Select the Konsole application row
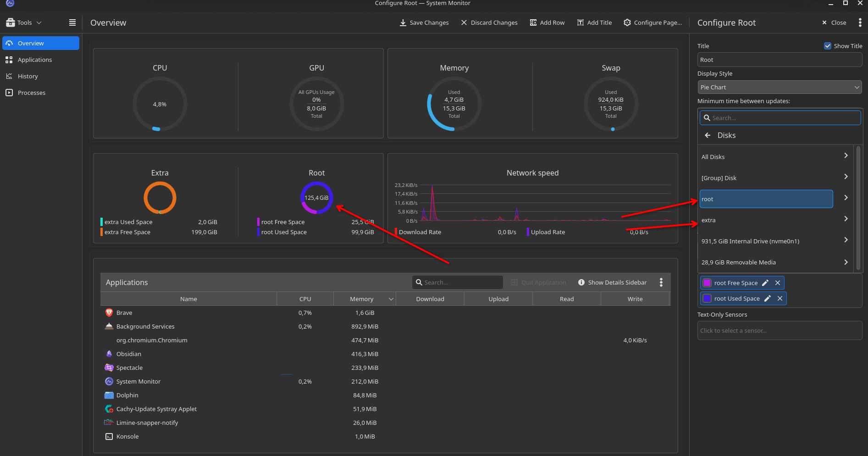 [385, 436]
